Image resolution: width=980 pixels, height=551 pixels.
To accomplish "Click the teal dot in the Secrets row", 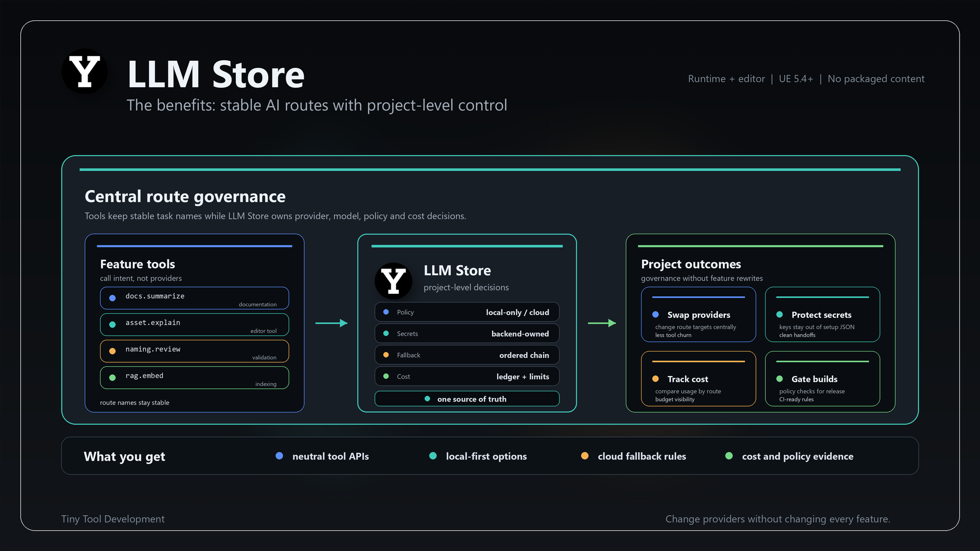I will pos(386,333).
